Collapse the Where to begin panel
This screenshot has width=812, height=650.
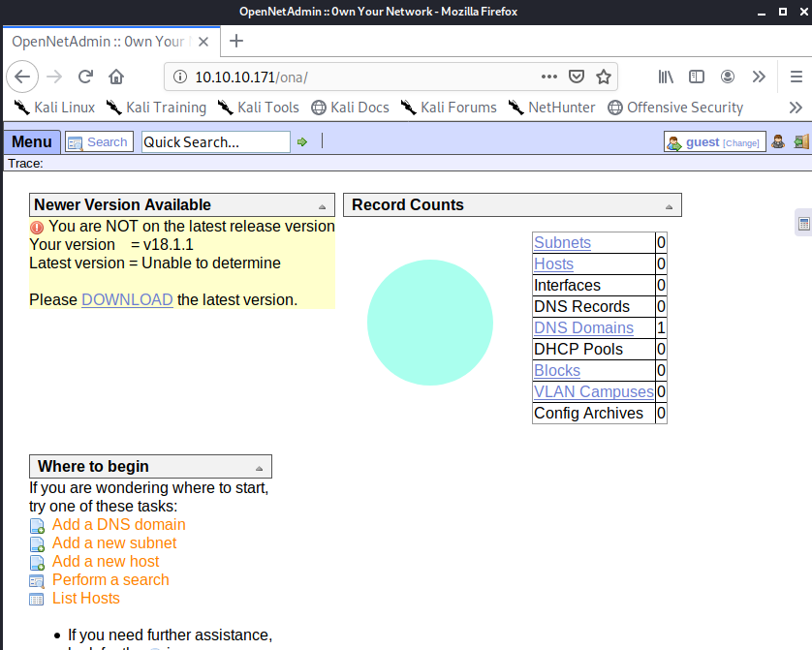point(259,468)
